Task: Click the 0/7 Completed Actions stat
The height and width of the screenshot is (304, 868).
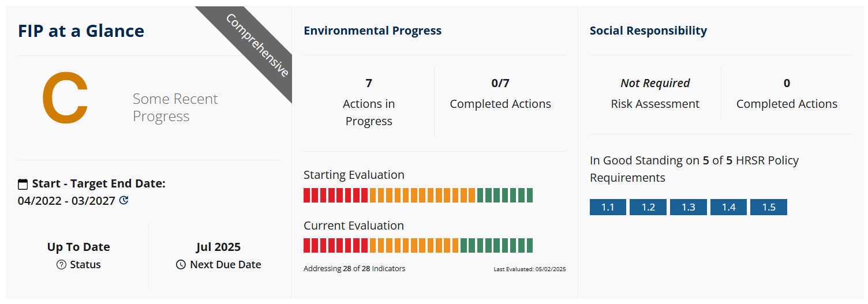Action: (500, 93)
